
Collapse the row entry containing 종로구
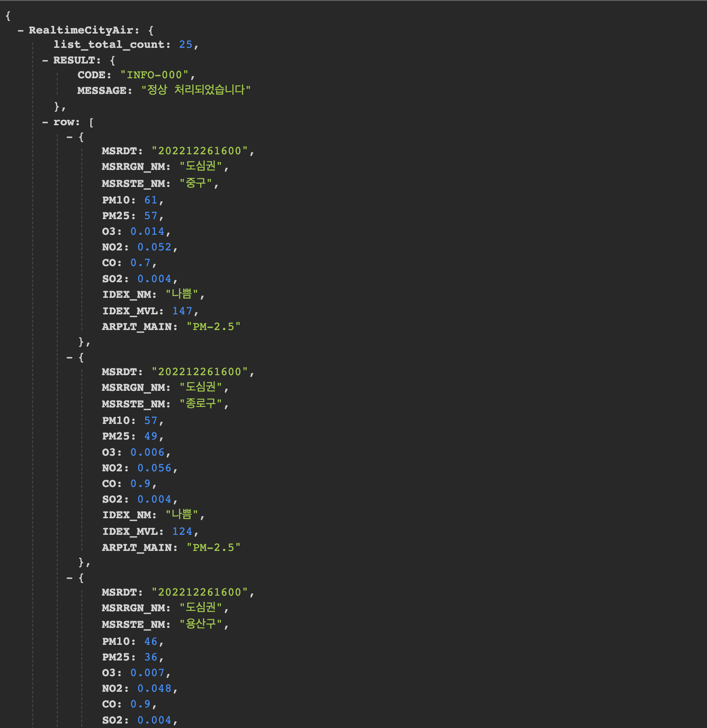tap(70, 357)
